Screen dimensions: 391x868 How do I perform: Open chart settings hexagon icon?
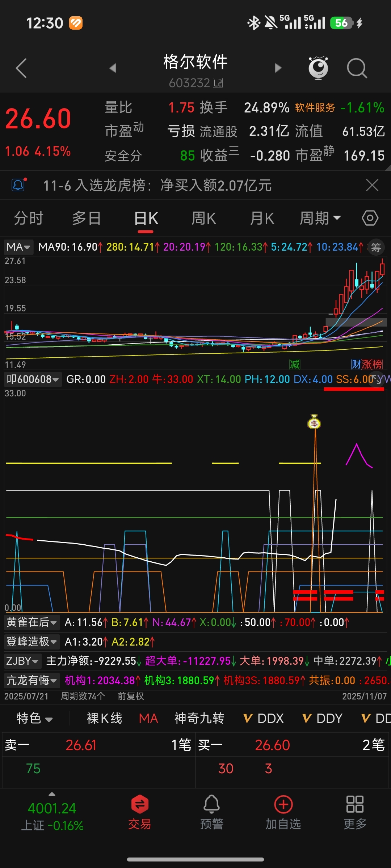370,218
